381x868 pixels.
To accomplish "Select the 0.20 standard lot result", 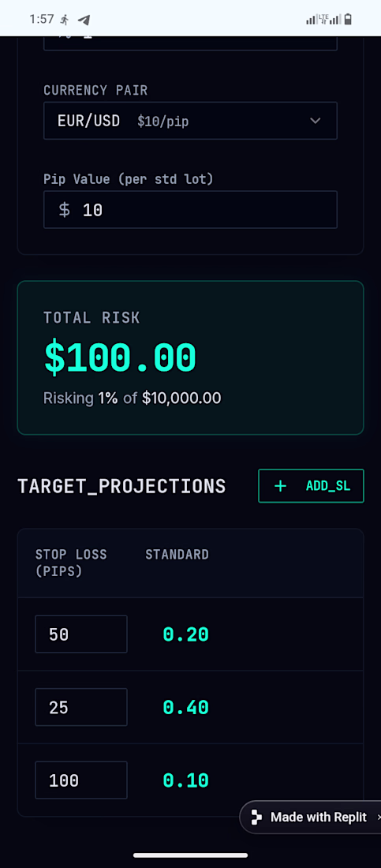I will click(x=185, y=634).
